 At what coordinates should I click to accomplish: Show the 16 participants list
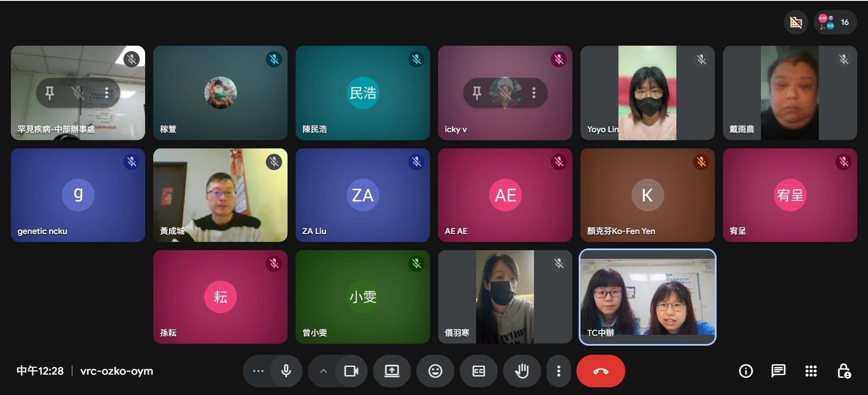(x=835, y=22)
